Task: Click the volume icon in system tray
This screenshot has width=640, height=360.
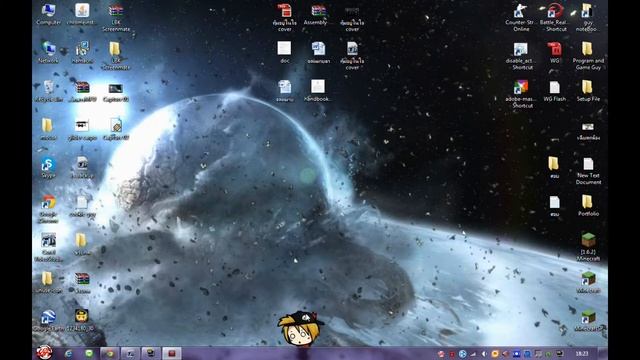Action: click(x=484, y=354)
